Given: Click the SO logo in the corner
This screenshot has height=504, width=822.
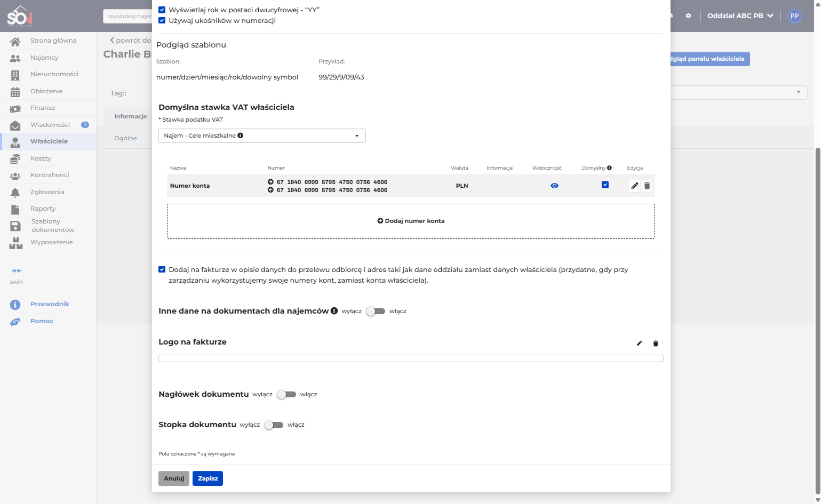Looking at the screenshot, I should click(x=19, y=16).
